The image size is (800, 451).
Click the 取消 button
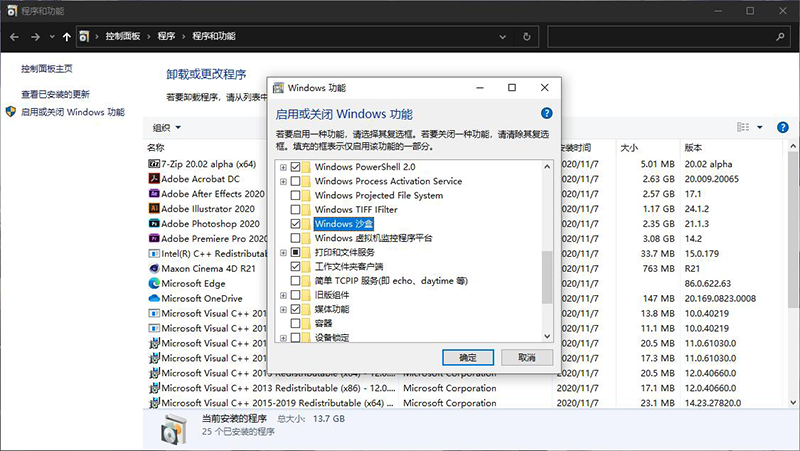[527, 358]
